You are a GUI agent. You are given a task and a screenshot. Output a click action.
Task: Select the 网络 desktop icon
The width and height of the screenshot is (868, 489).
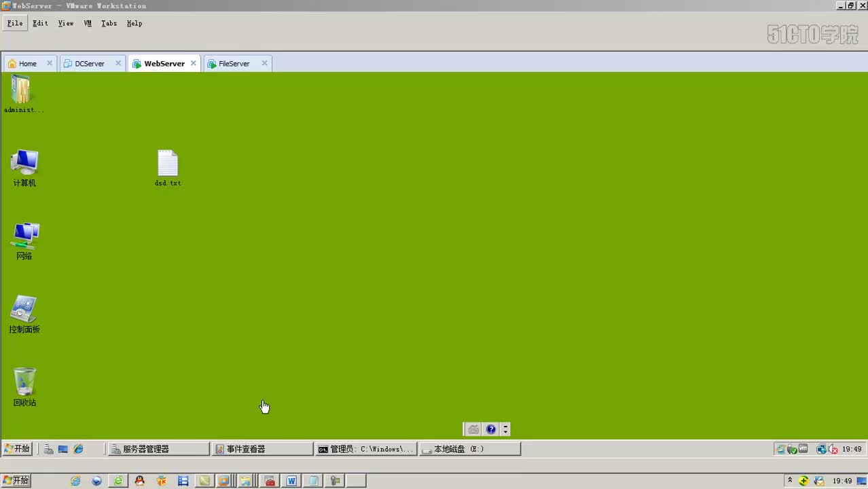pos(24,242)
